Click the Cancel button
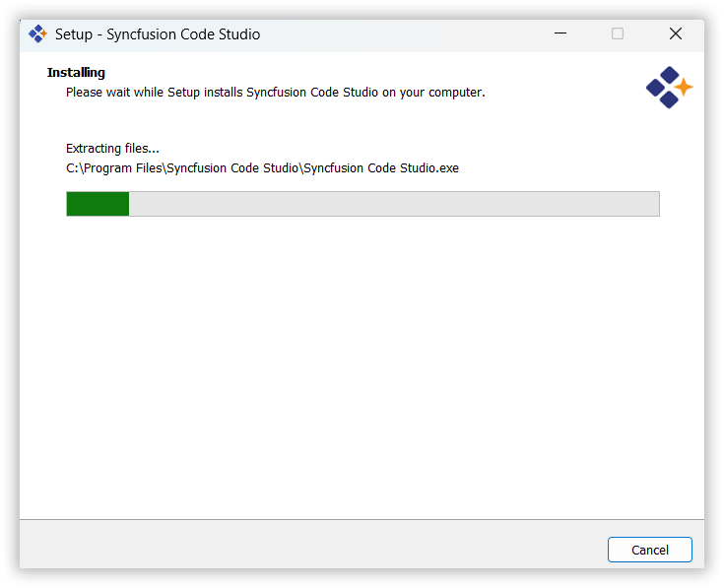Screen dimensions: 724x588 tap(650, 550)
